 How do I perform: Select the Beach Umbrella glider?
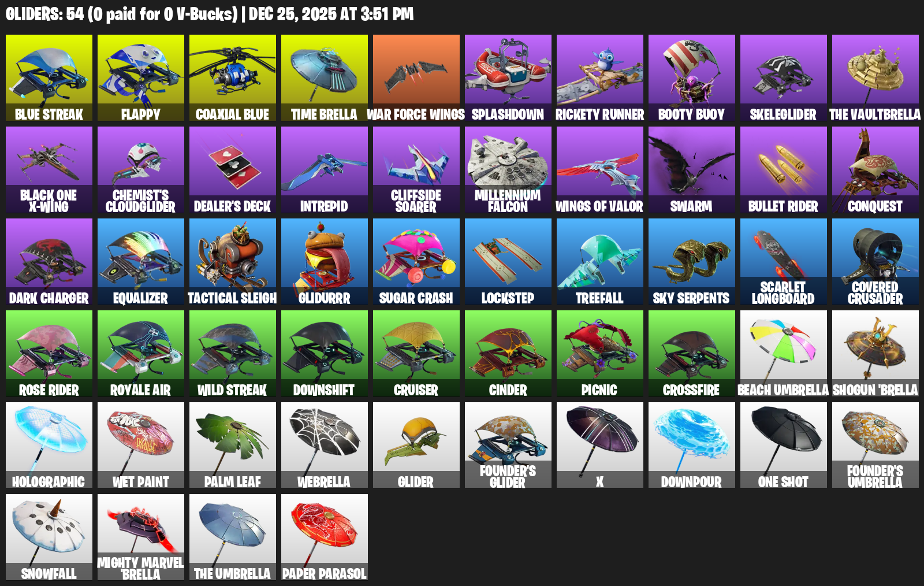coord(784,354)
